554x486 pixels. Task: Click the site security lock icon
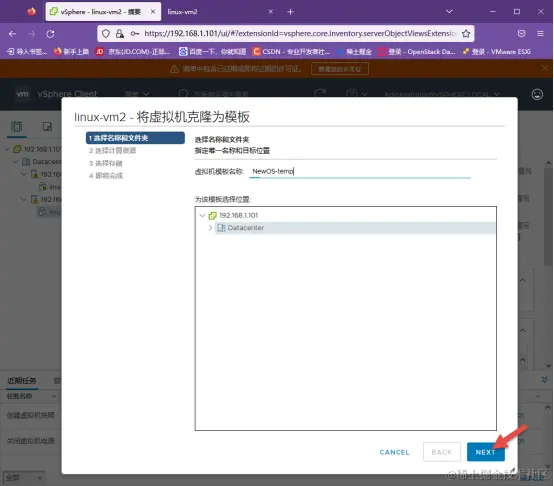pos(120,34)
